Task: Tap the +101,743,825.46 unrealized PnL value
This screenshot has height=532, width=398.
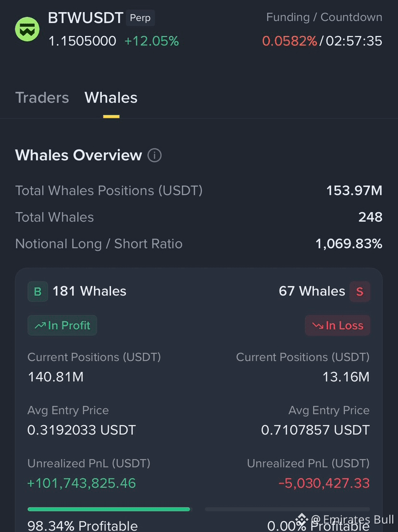Action: (82, 483)
